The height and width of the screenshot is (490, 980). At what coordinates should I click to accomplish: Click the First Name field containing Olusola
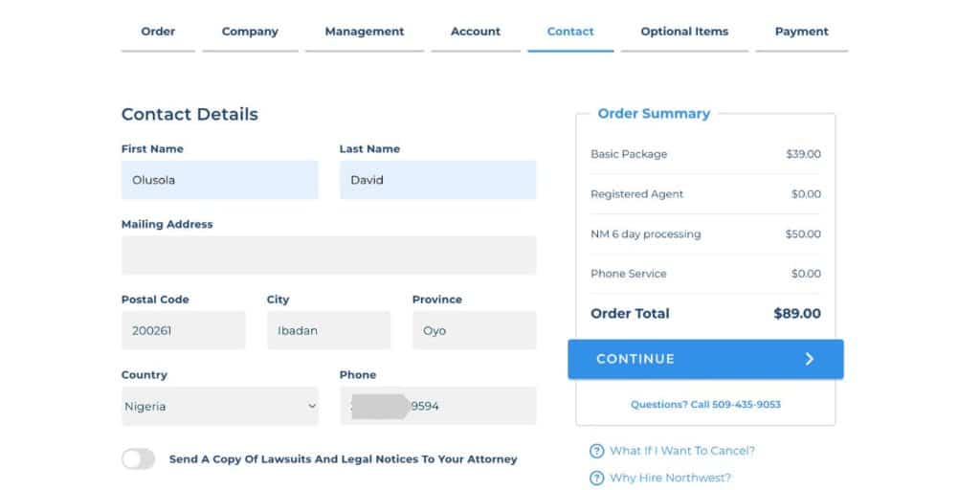(x=219, y=180)
